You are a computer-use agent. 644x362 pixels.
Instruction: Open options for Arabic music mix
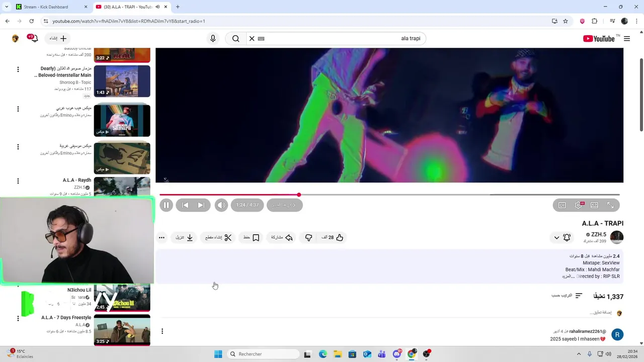click(x=18, y=147)
